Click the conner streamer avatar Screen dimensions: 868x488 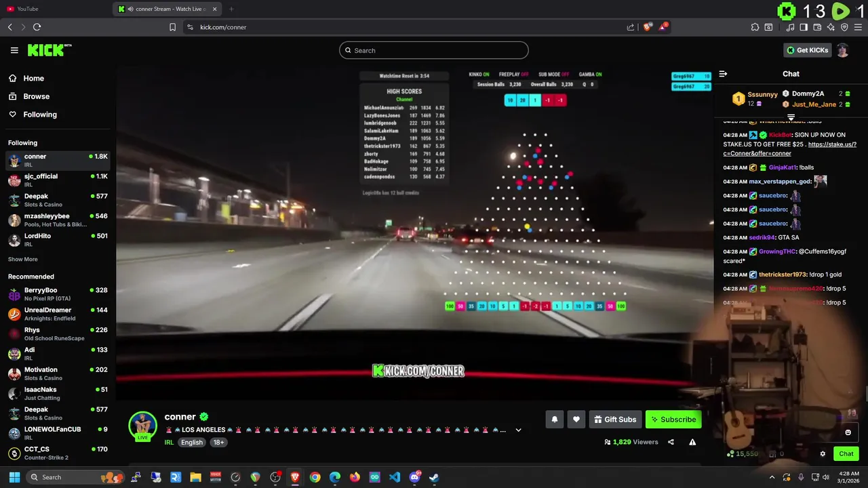point(142,426)
